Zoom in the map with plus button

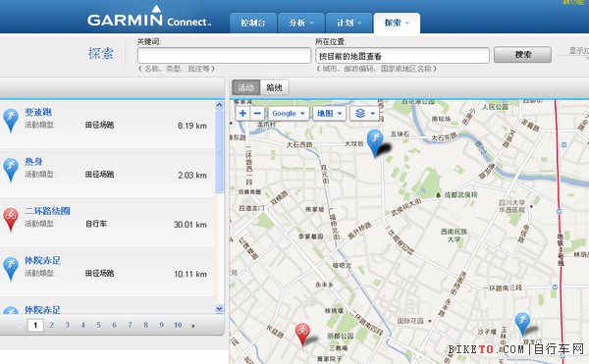(x=242, y=113)
